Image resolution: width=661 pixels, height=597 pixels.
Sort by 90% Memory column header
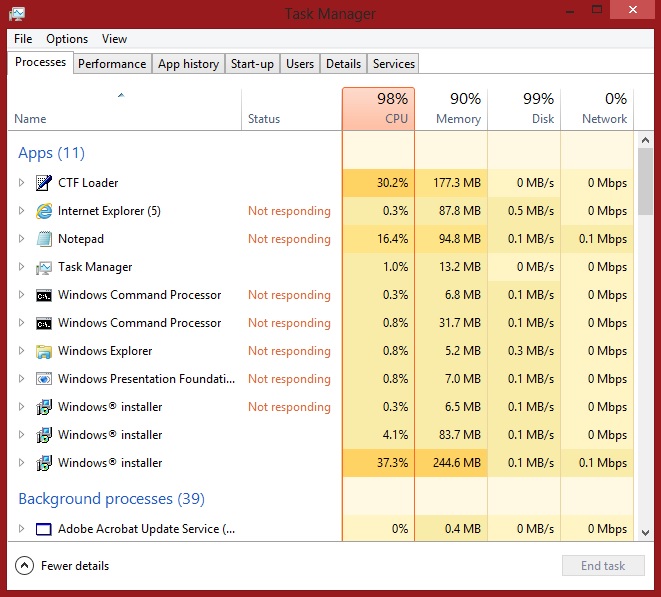[x=451, y=109]
